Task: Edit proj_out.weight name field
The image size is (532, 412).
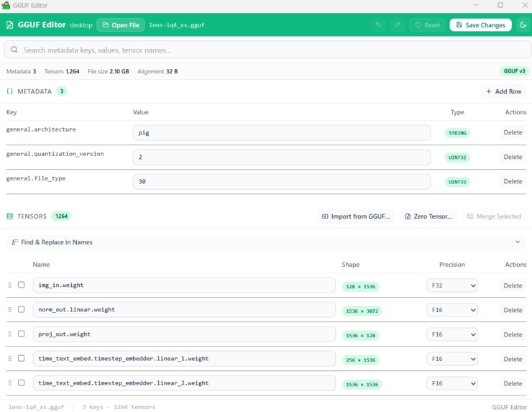Action: pos(184,334)
